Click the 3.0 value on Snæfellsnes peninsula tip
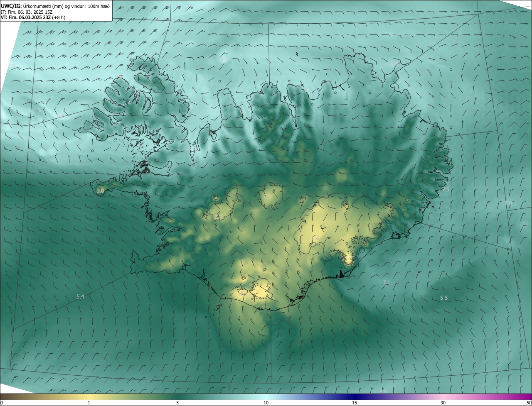The height and width of the screenshot is (406, 532). [100, 191]
